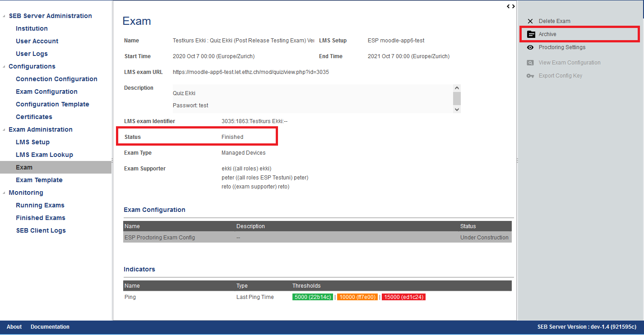Click the Proctoring Settings eye icon

click(530, 47)
